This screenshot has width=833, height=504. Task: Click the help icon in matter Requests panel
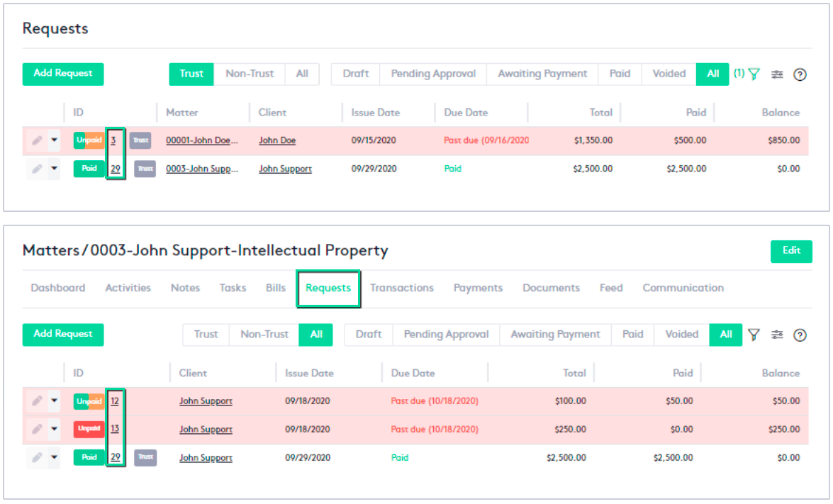[800, 335]
